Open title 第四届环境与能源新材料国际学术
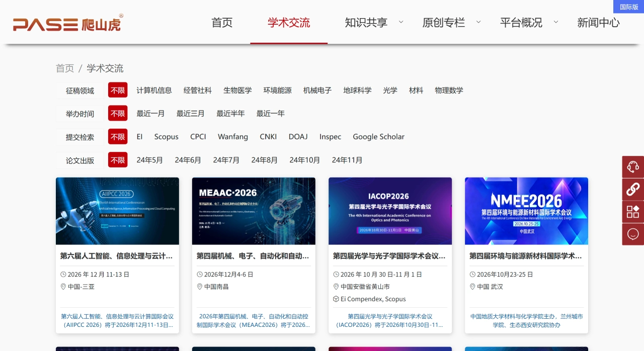Screen dimensions: 644x351 pyautogui.click(x=526, y=256)
